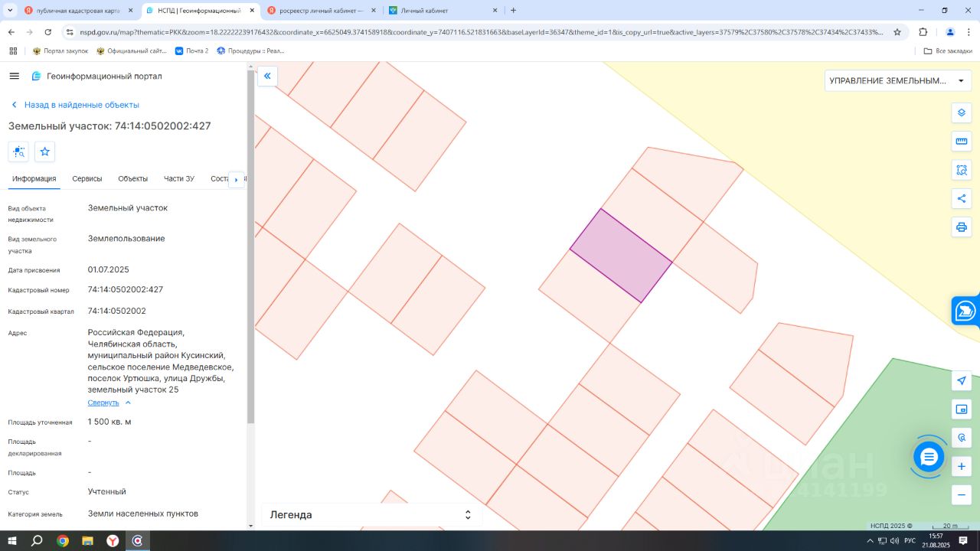
Task: Collapse the left info side panel
Action: click(267, 76)
